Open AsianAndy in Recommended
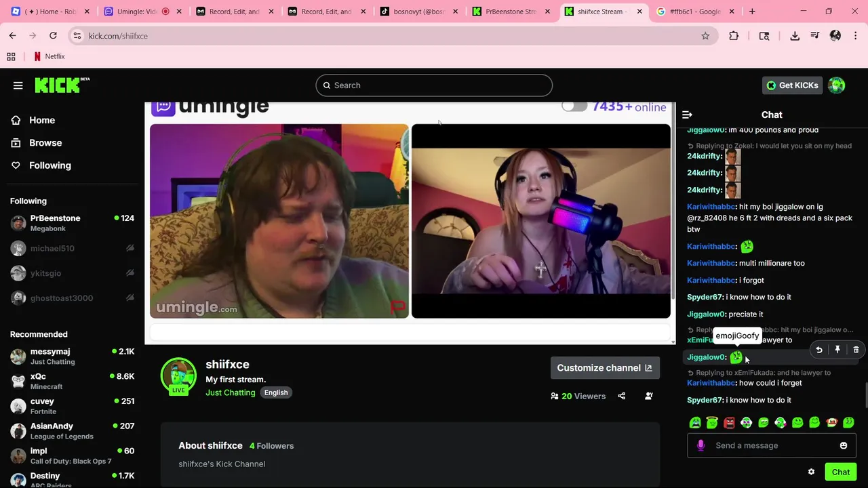 [72, 431]
